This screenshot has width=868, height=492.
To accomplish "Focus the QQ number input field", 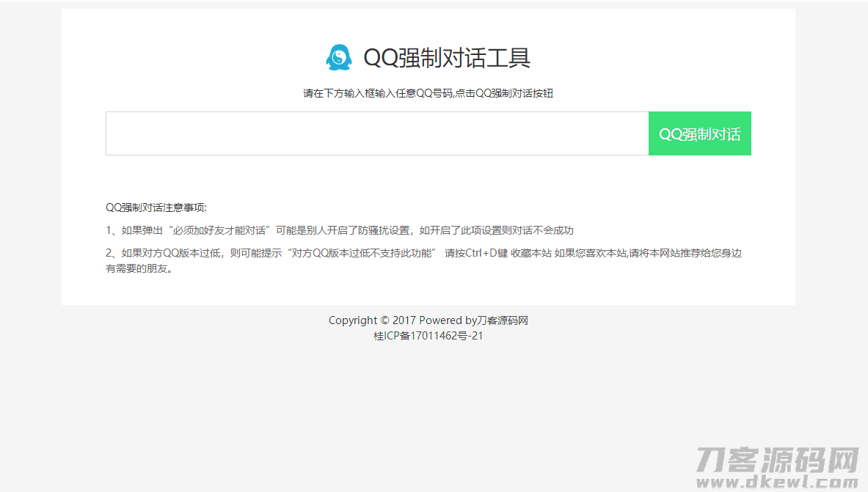I will click(377, 133).
